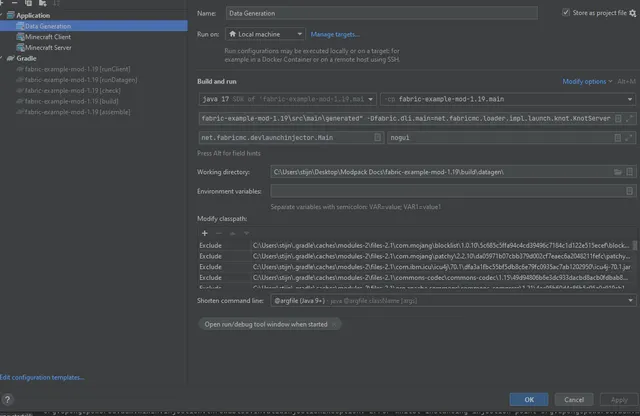Click the Apply button

[619, 399]
